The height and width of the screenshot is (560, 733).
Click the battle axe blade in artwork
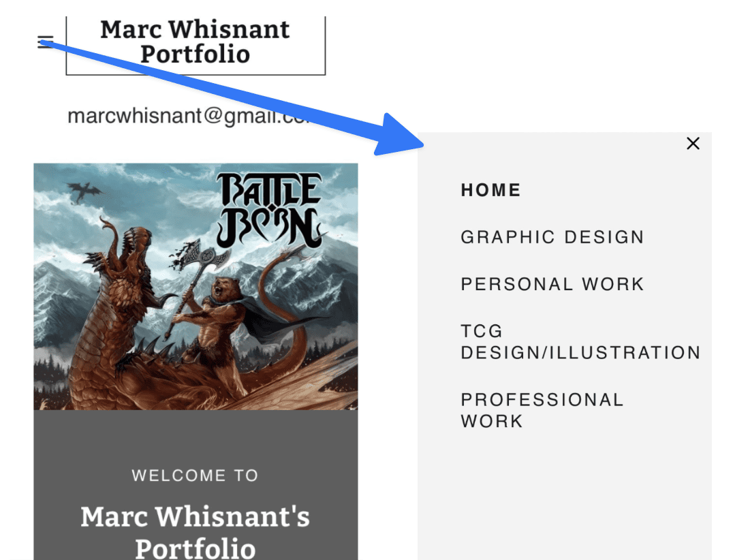[x=201, y=256]
